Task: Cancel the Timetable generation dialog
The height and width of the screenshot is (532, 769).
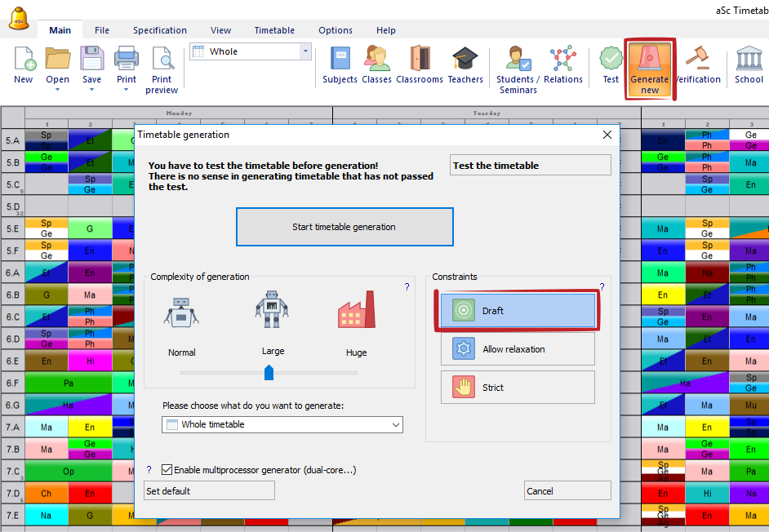Action: pos(567,491)
